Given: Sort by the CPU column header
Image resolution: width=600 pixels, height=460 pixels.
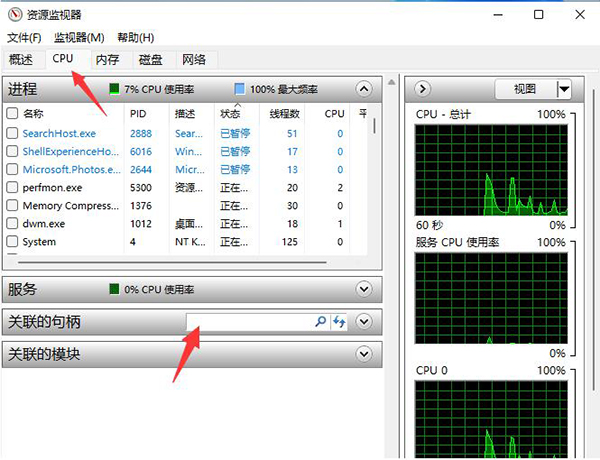Looking at the screenshot, I should click(334, 114).
